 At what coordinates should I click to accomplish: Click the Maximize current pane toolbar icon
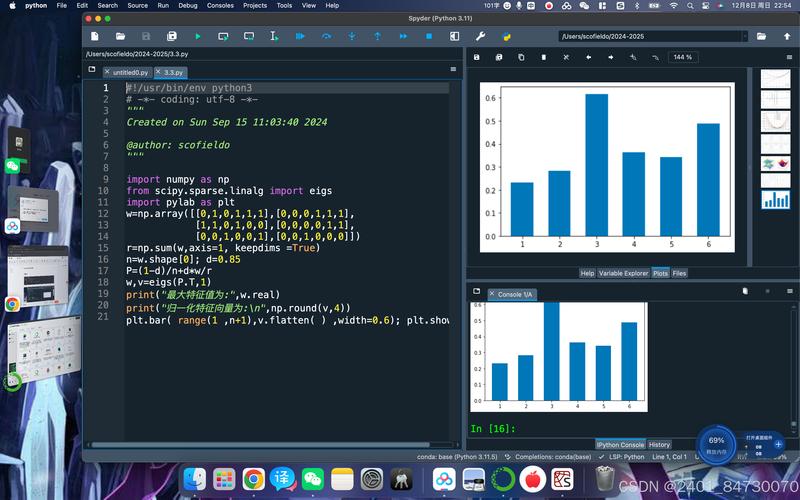coord(455,37)
